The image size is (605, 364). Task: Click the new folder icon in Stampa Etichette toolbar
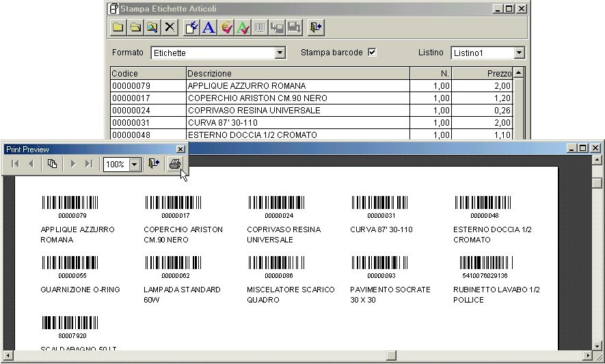[x=118, y=27]
